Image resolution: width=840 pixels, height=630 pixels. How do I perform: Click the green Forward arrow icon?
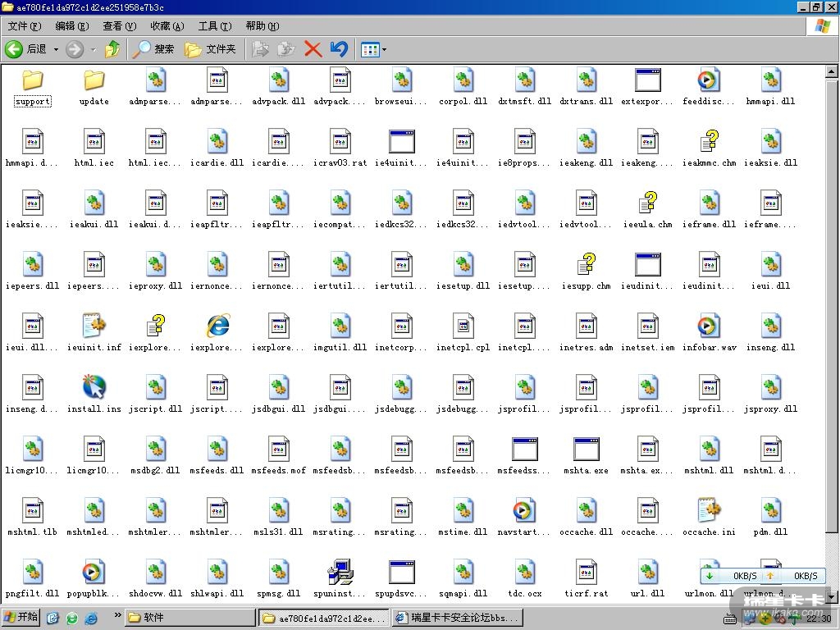coord(75,49)
